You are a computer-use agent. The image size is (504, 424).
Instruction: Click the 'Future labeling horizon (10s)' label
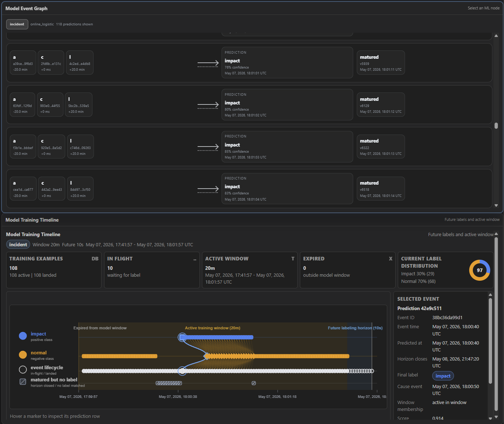click(x=355, y=328)
